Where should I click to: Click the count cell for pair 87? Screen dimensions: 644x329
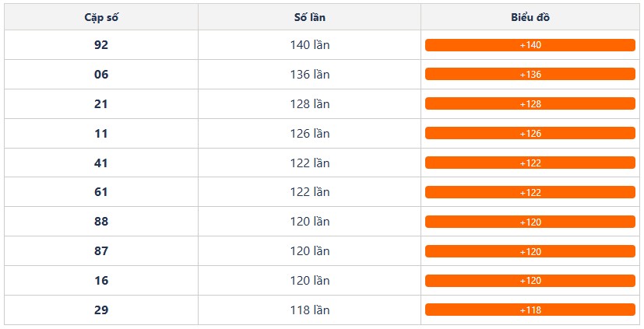tap(309, 251)
